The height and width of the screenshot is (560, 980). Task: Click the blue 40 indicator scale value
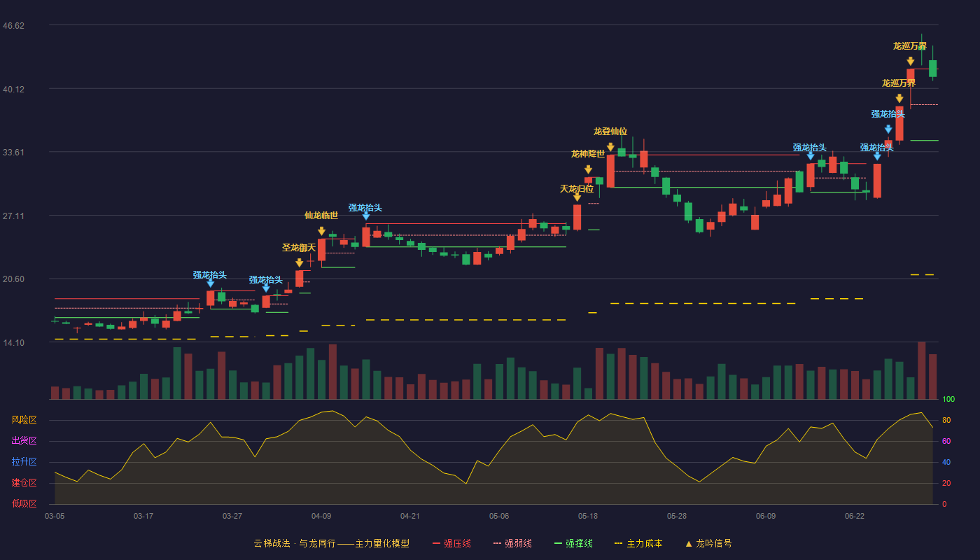tap(946, 462)
